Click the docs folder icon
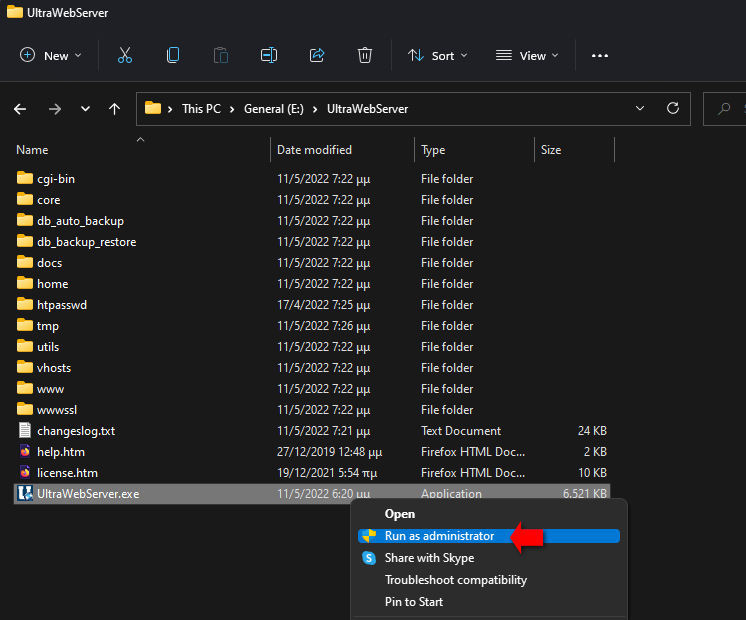The width and height of the screenshot is (746, 620). pyautogui.click(x=25, y=262)
